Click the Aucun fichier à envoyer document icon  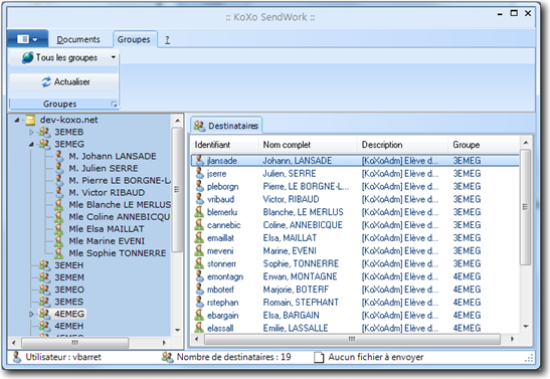click(318, 357)
